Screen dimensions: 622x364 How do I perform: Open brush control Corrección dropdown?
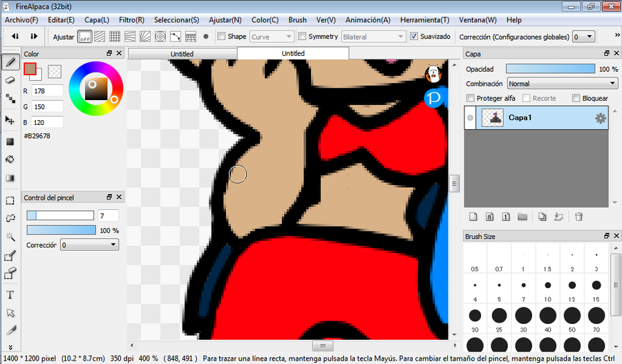pyautogui.click(x=89, y=245)
